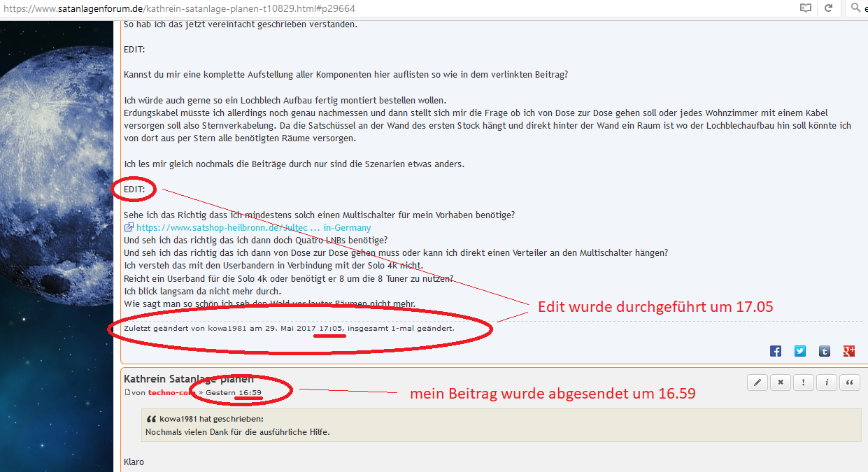Image resolution: width=868 pixels, height=472 pixels.
Task: Share post on Google Plus
Action: 849,351
